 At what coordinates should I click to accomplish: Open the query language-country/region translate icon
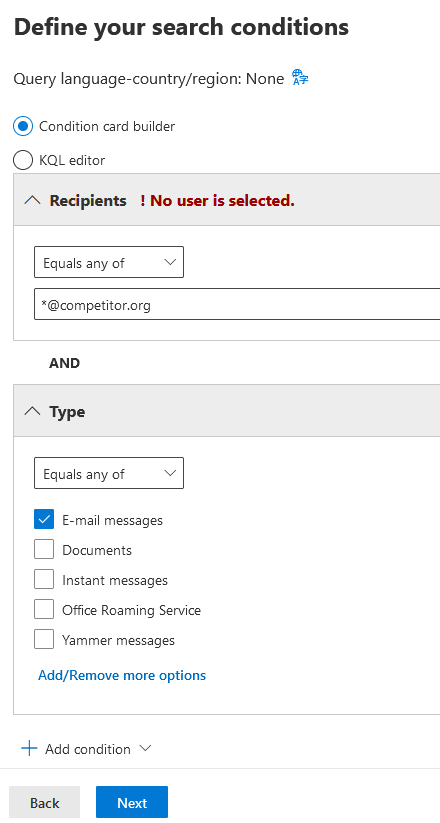click(300, 78)
